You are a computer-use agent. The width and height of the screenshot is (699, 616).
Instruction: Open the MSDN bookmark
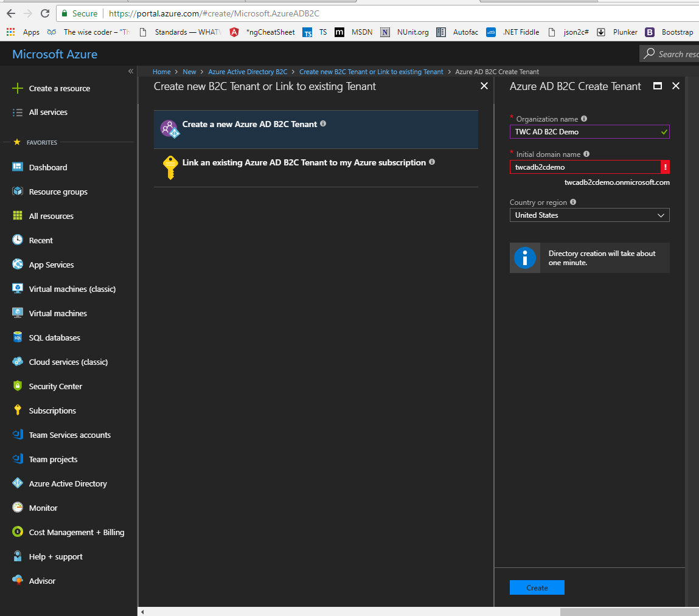tap(354, 32)
